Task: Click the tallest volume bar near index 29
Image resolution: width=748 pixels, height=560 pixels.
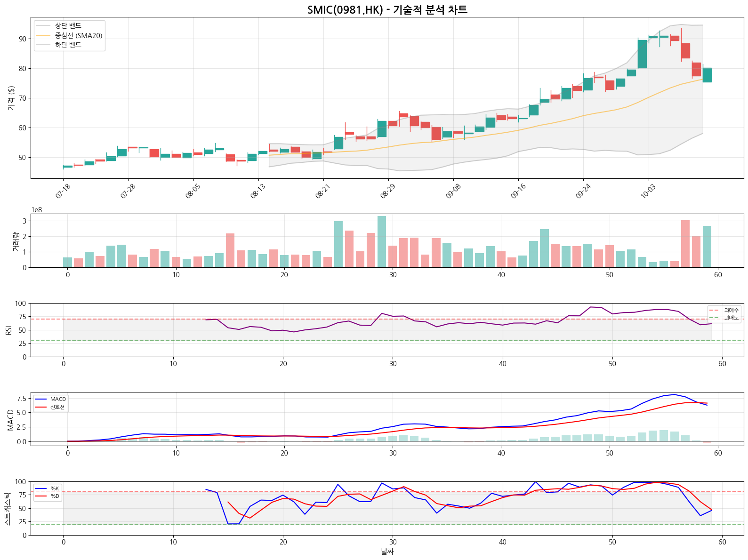Action: point(382,241)
